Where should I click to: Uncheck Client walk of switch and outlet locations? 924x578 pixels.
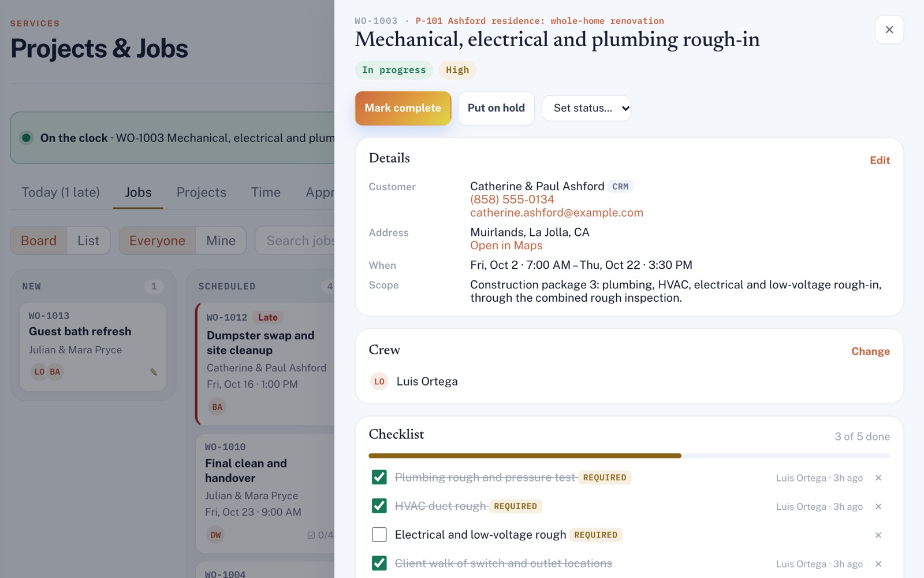coord(379,563)
